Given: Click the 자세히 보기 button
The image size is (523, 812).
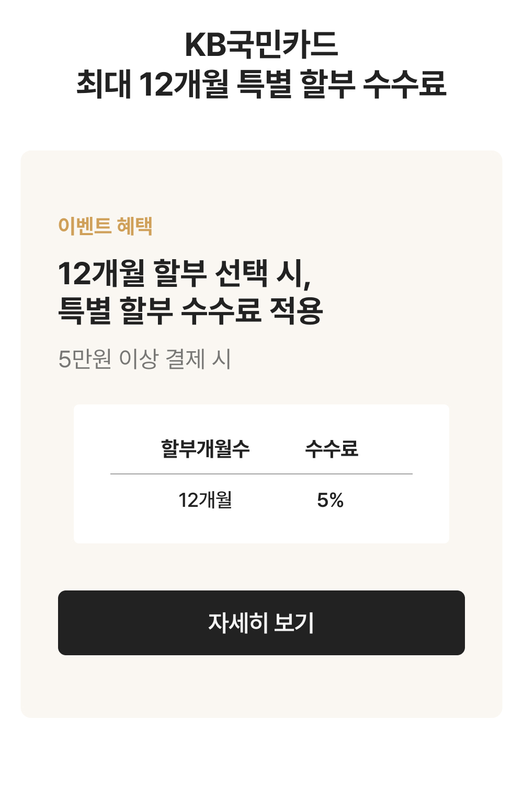Looking at the screenshot, I should click(x=261, y=622).
